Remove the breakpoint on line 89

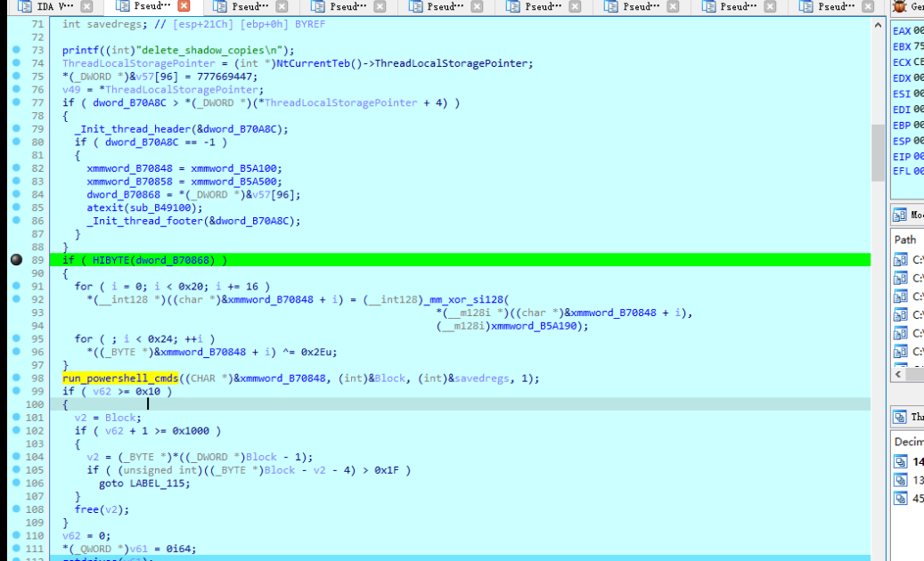(x=17, y=260)
